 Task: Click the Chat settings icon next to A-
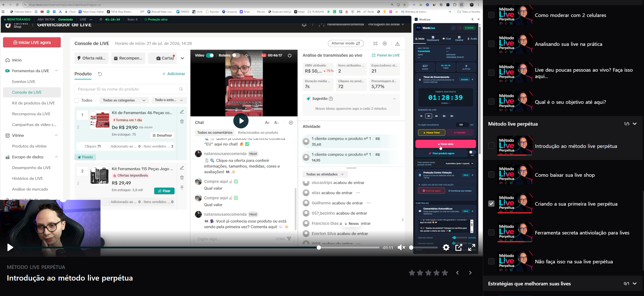click(291, 123)
